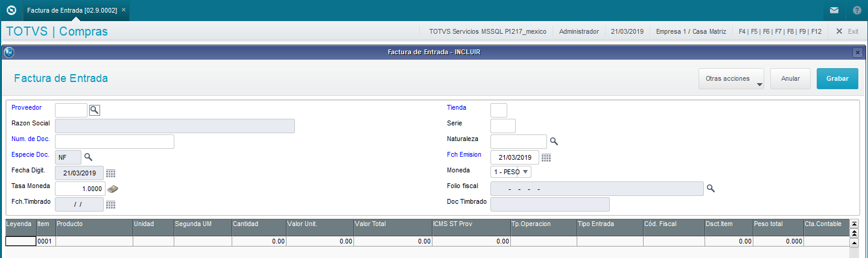The image size is (868, 258).
Task: Focus the Razon Social field
Action: pyautogui.click(x=175, y=125)
